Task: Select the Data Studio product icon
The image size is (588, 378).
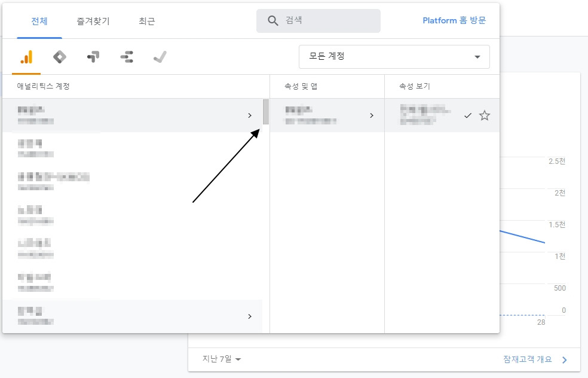Action: click(127, 57)
